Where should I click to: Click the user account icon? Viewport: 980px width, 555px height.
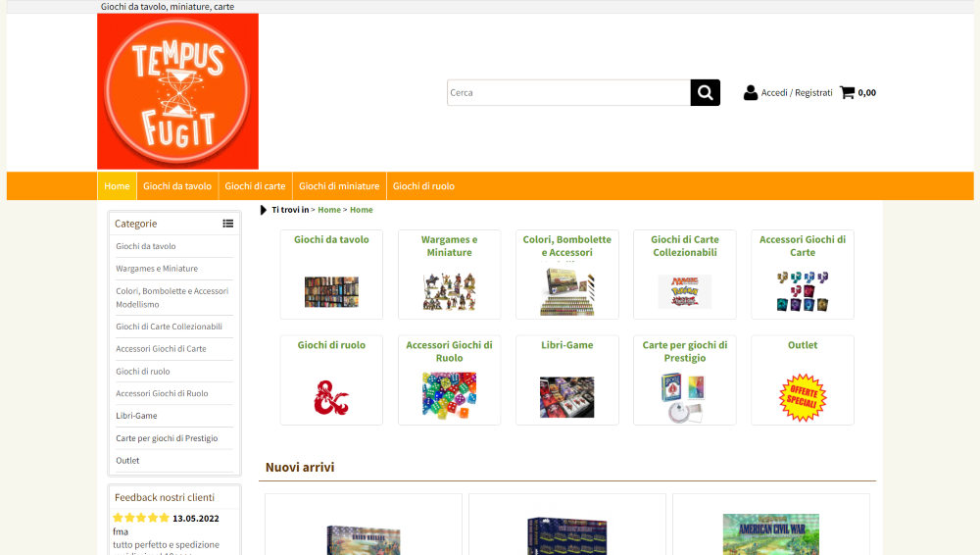[x=750, y=92]
